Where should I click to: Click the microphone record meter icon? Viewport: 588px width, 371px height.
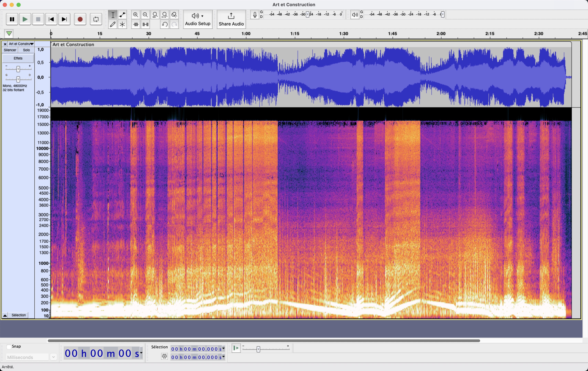[x=255, y=15]
